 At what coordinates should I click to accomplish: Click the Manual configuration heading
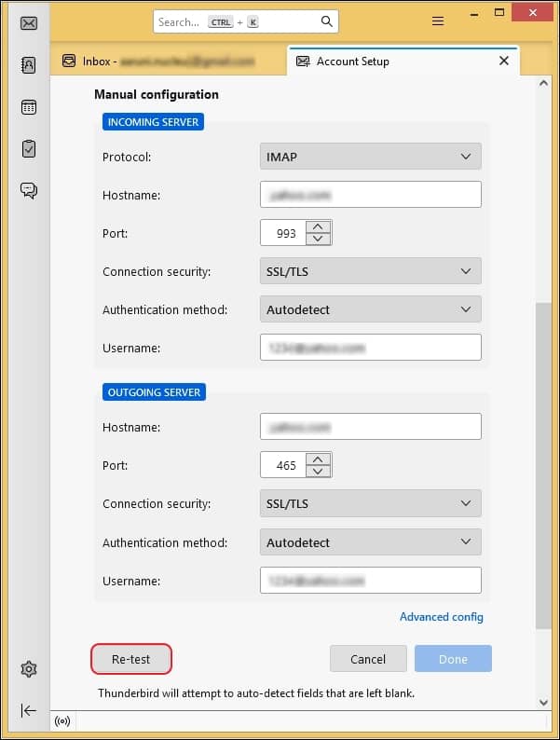point(157,94)
